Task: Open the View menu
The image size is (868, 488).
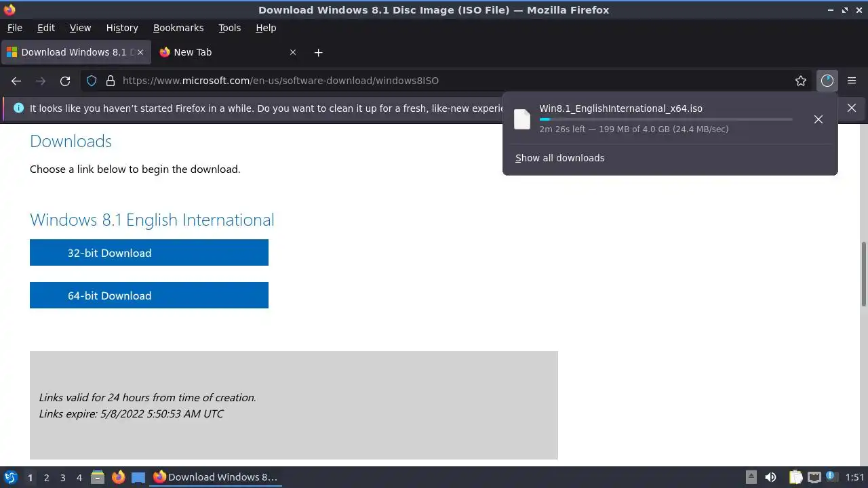Action: point(80,28)
